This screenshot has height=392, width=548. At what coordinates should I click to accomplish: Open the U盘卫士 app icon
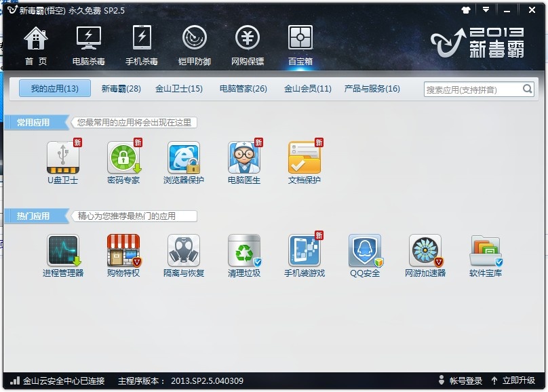click(x=62, y=158)
